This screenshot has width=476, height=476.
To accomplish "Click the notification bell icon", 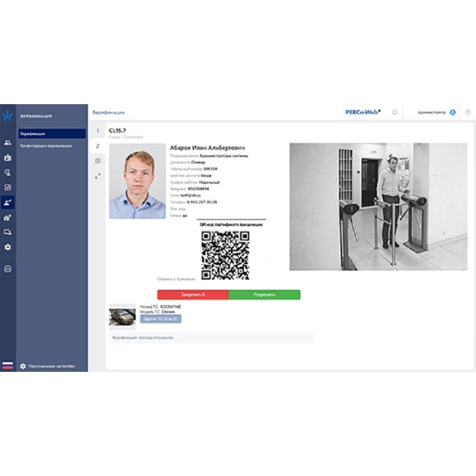I will 394,112.
